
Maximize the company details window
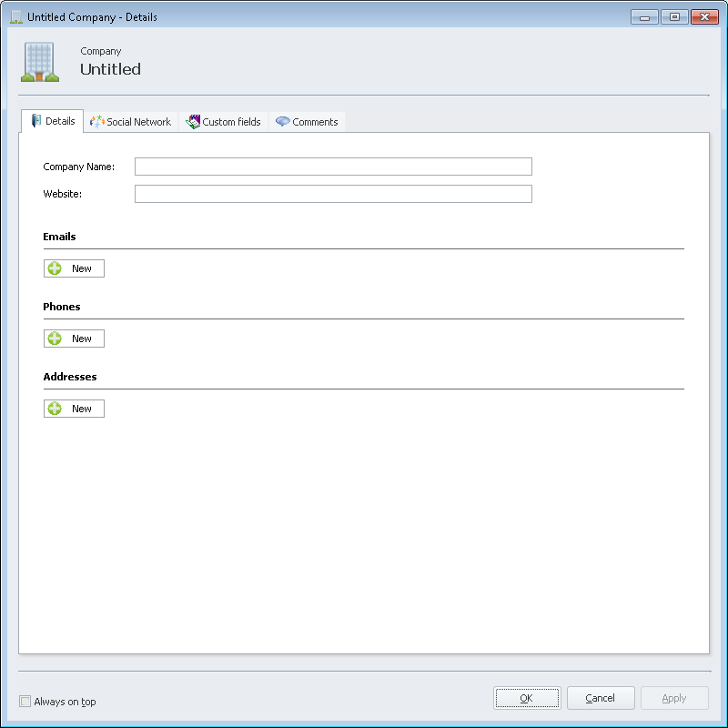click(673, 16)
